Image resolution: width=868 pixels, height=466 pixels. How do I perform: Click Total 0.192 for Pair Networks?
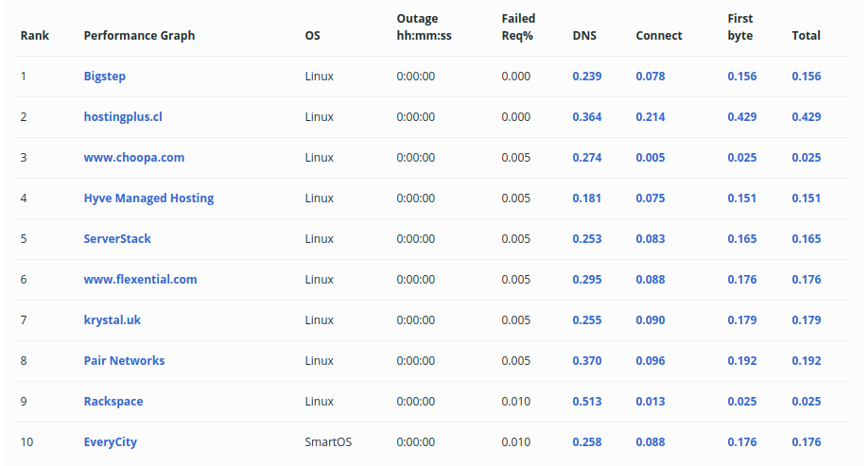(806, 361)
